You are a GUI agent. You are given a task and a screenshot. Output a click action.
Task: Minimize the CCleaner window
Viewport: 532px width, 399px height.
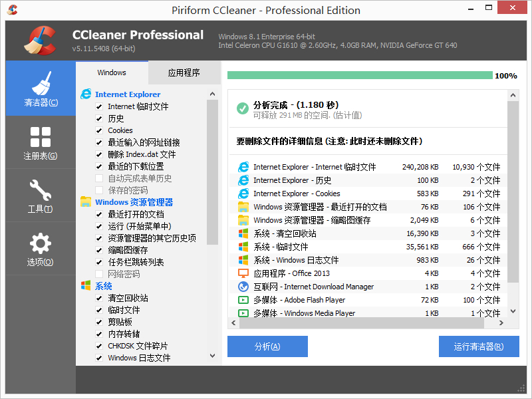[471, 9]
